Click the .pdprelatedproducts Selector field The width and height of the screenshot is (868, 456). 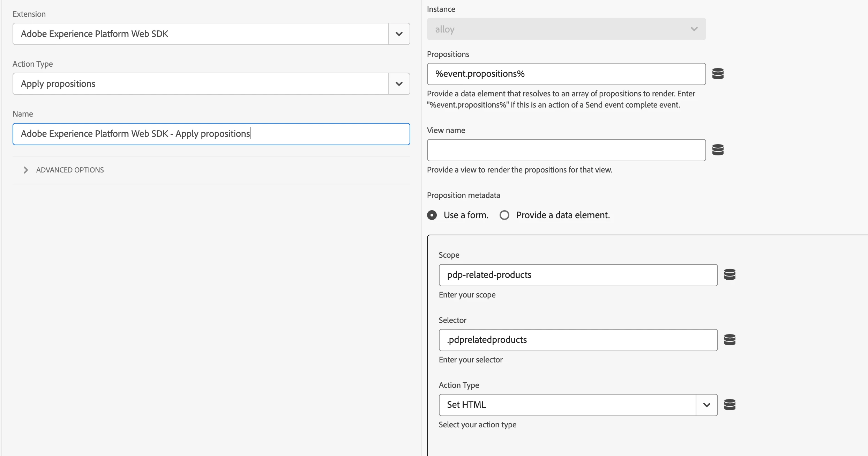[x=578, y=340]
